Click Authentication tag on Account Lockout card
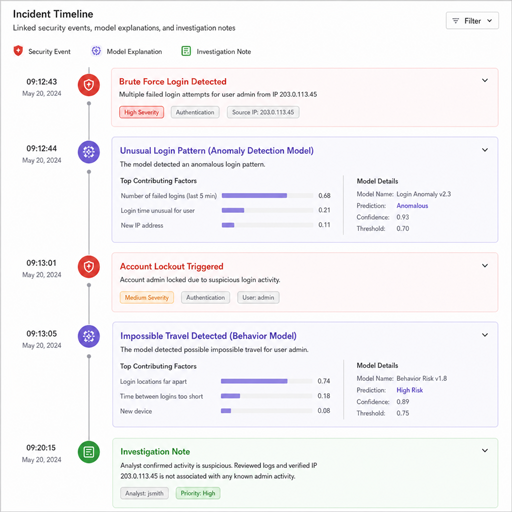 (205, 297)
